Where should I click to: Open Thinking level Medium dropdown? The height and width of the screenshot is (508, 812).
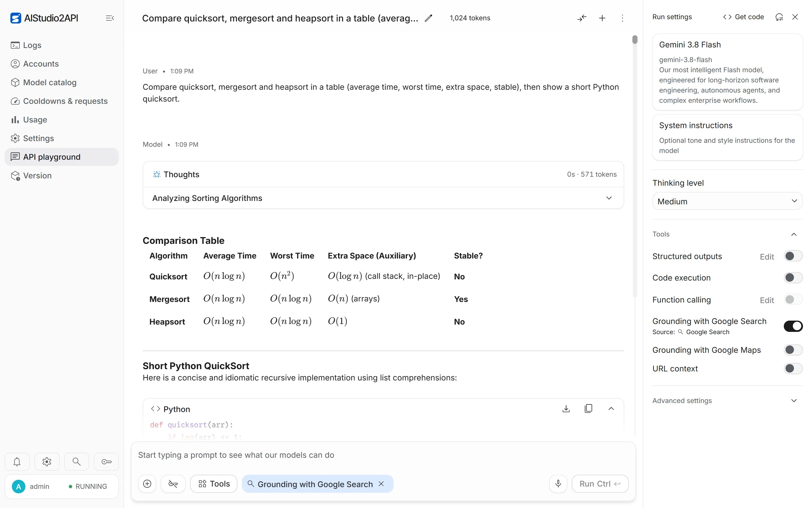click(727, 201)
